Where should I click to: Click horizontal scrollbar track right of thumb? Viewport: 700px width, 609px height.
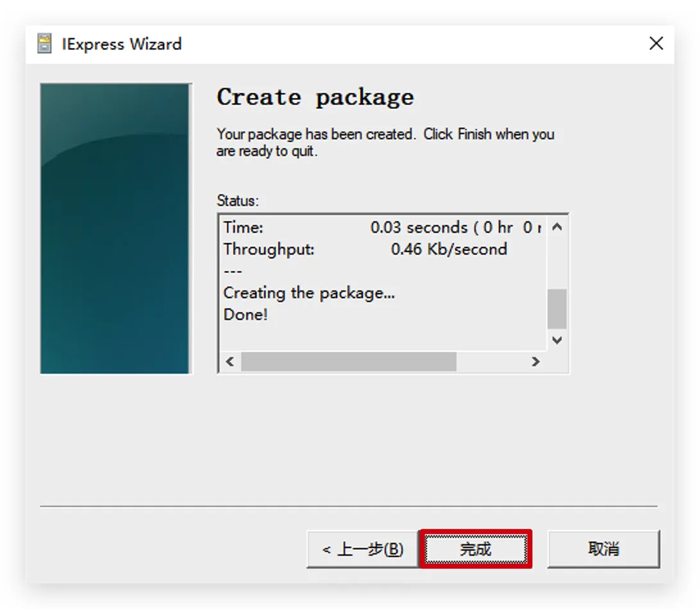pos(492,362)
